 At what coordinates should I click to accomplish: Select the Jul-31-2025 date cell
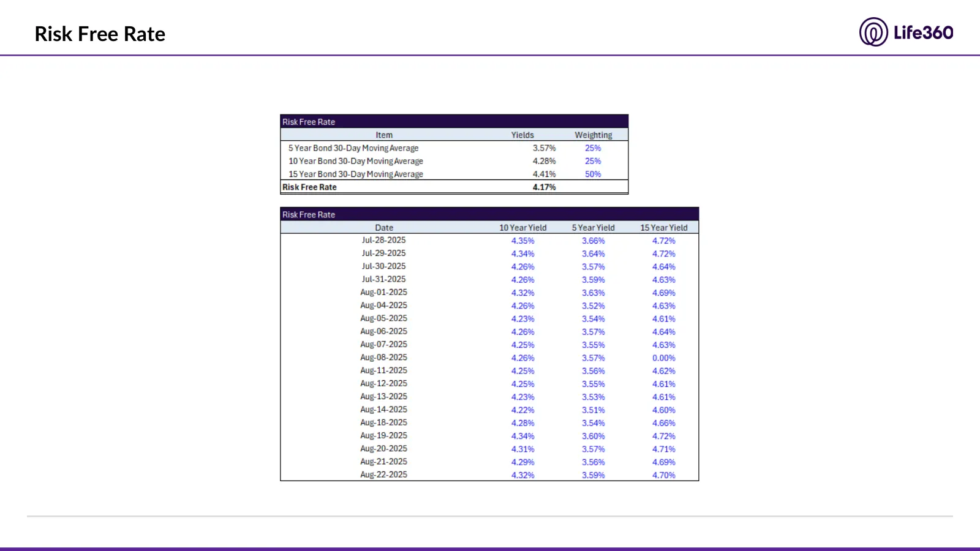point(383,279)
